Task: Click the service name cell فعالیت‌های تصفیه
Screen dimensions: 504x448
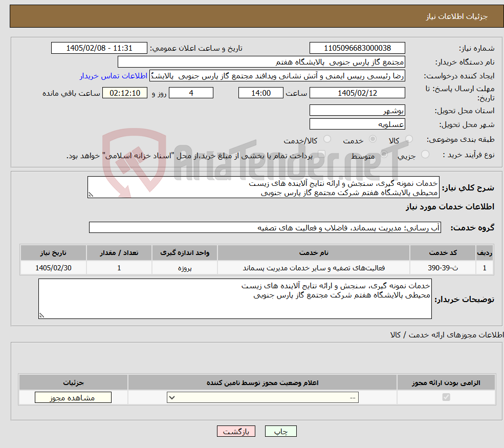Action: pos(313,268)
